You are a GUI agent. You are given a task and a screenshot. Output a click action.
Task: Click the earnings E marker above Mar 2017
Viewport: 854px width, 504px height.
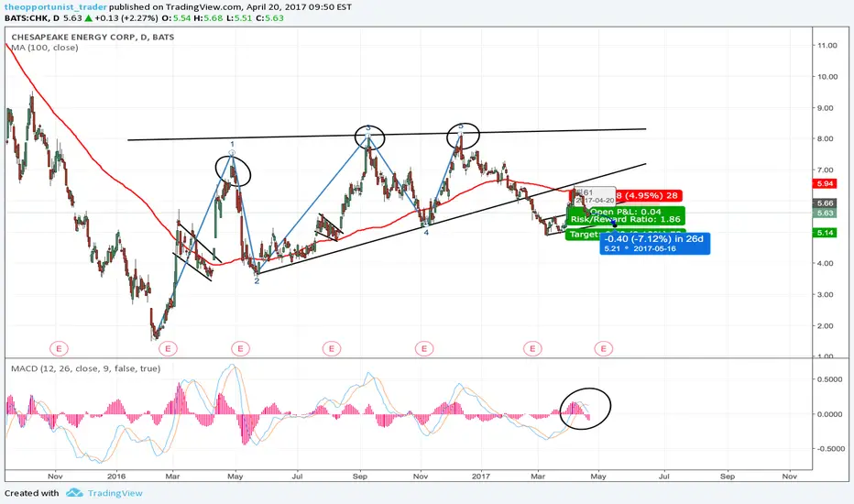[532, 348]
